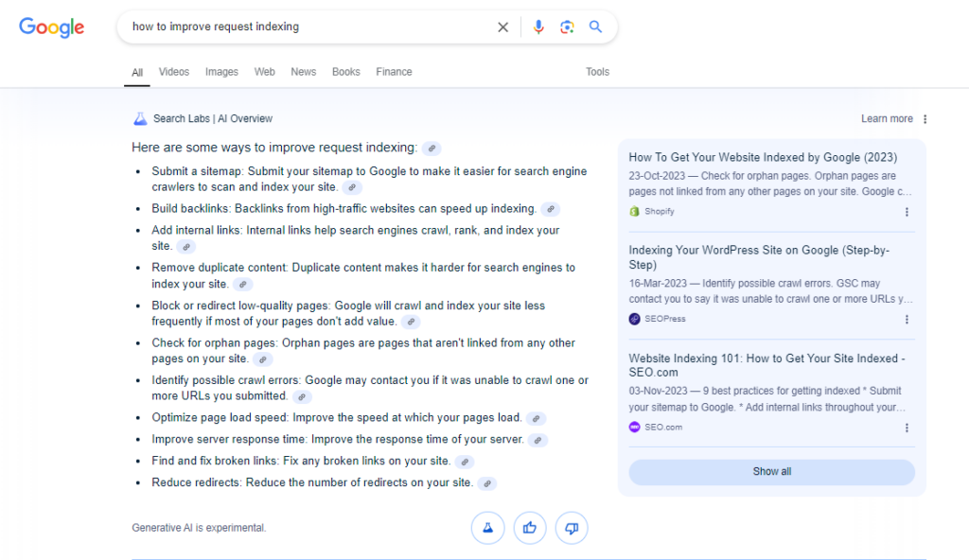Click the 'Search Labs | AI Overview' label
Viewport: 969px width, 560px height.
(x=213, y=118)
